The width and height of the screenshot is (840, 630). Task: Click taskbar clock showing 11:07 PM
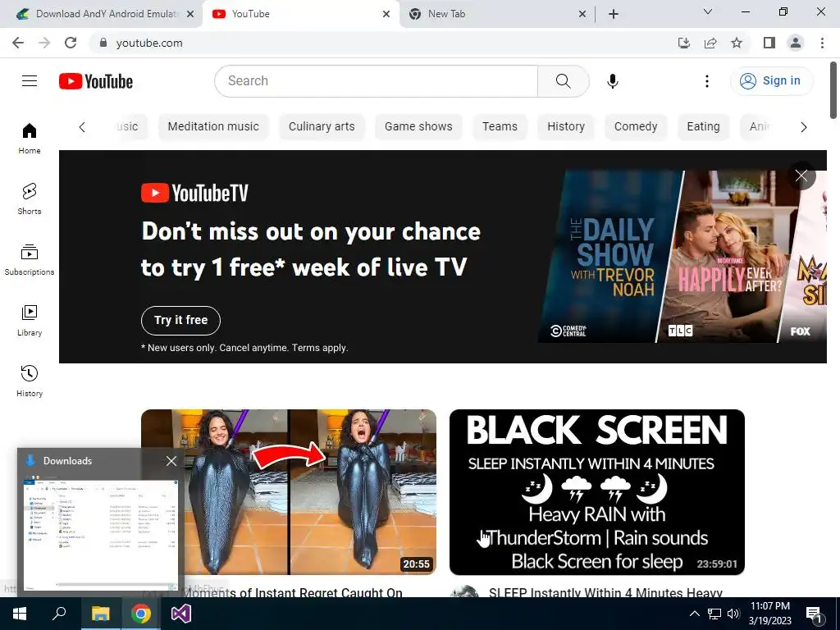pos(769,614)
